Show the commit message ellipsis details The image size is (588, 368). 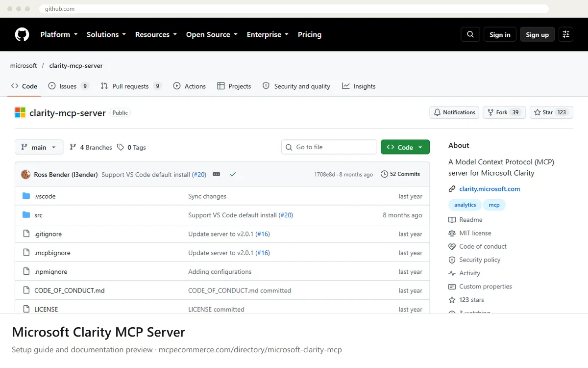216,174
